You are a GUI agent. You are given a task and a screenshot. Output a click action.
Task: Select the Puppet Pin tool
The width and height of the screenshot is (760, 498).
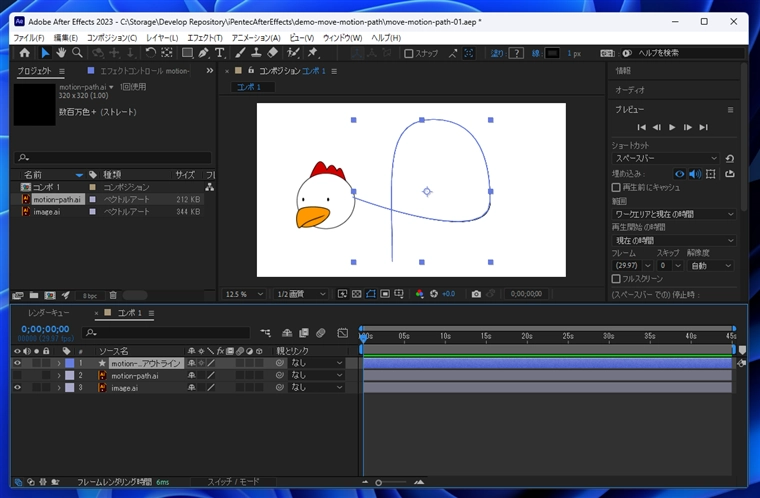[313, 53]
